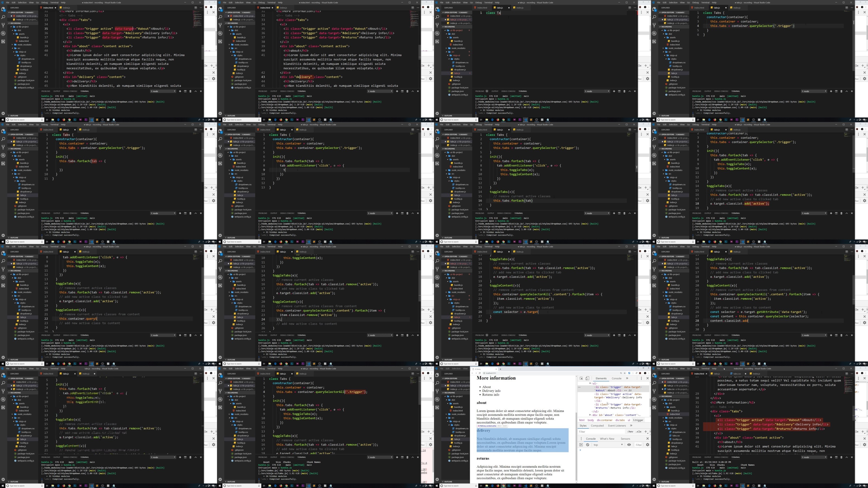Screen dimensions: 868x488
Task: Open the Sensors drawer tab
Action: coord(626,438)
